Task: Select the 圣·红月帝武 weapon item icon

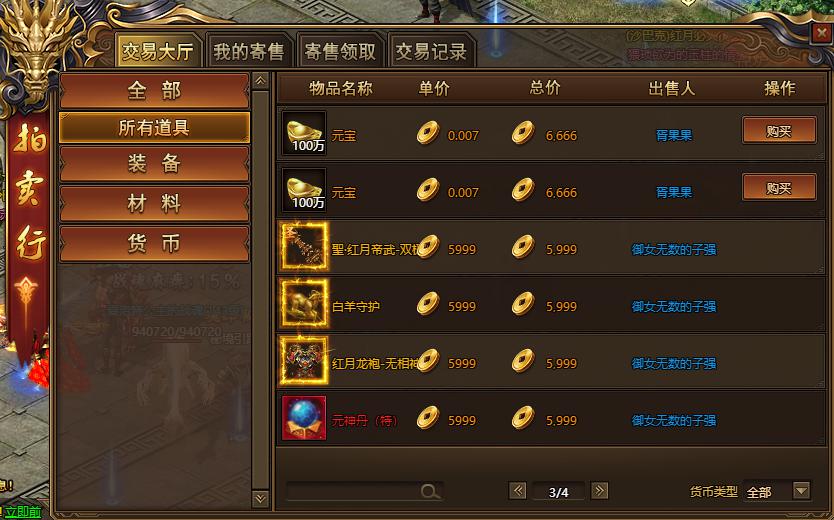Action: tap(304, 247)
